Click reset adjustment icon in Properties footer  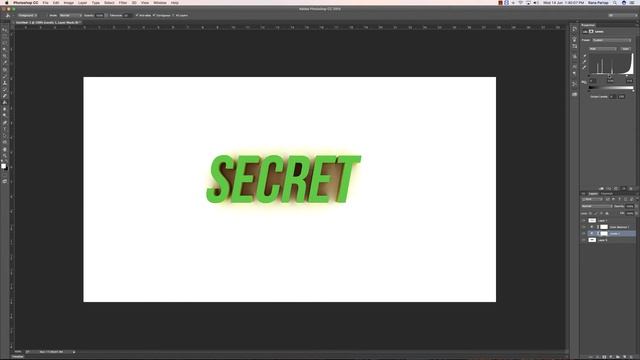click(616, 189)
